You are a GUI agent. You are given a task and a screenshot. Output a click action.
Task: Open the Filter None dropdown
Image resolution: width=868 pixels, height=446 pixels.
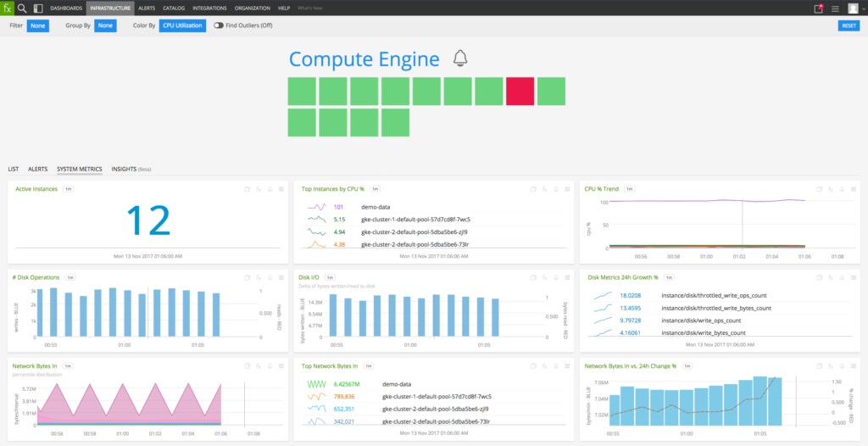[37, 25]
